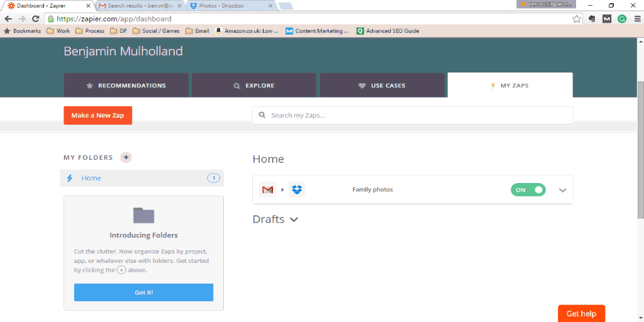Screen dimensions: 644x322
Task: Click the Evernote extension icon in the toolbar
Action: (592, 19)
